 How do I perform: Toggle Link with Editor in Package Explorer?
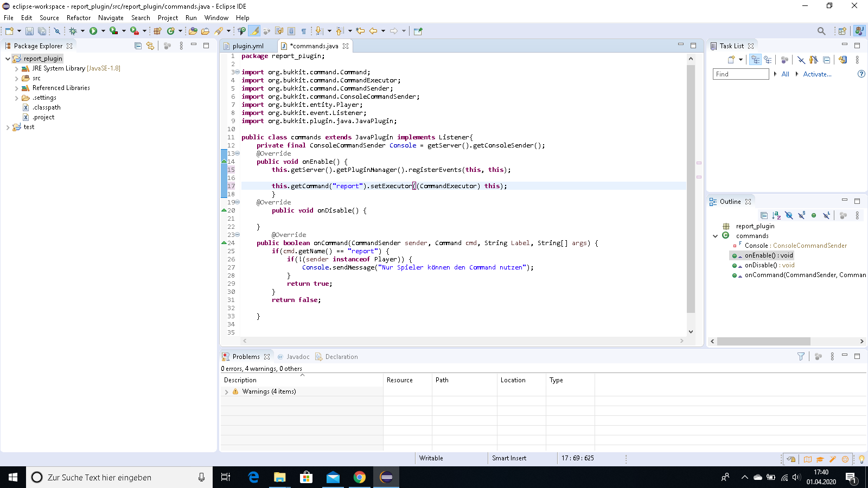150,46
